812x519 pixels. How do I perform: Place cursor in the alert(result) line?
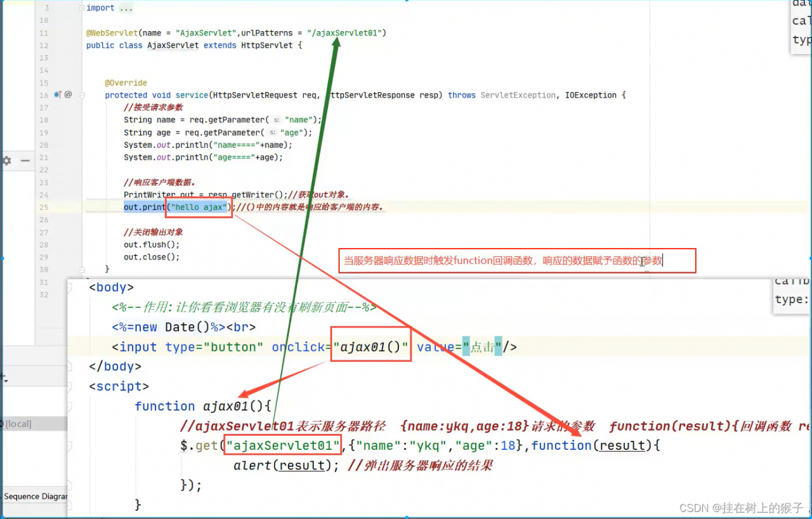pyautogui.click(x=279, y=465)
